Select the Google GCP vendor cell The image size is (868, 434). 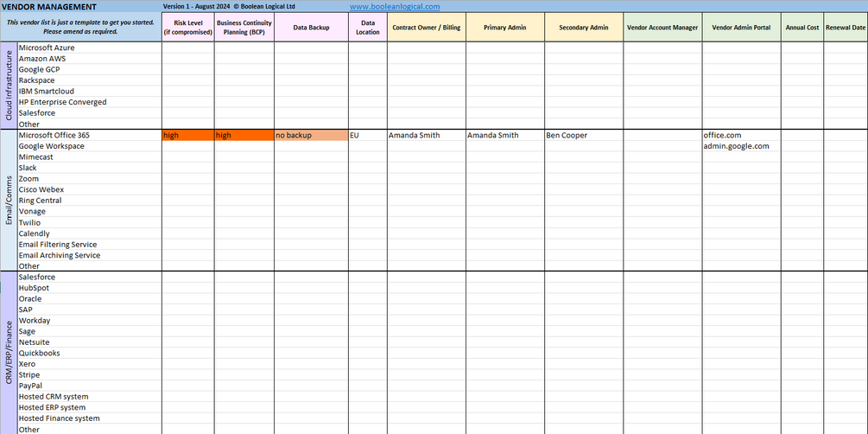tap(90, 69)
